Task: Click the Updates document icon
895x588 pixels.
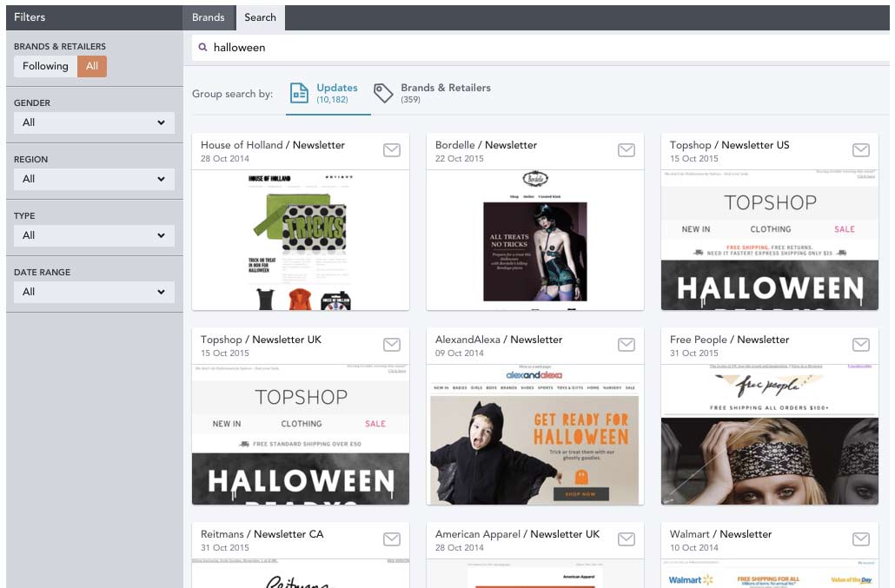Action: pyautogui.click(x=299, y=93)
